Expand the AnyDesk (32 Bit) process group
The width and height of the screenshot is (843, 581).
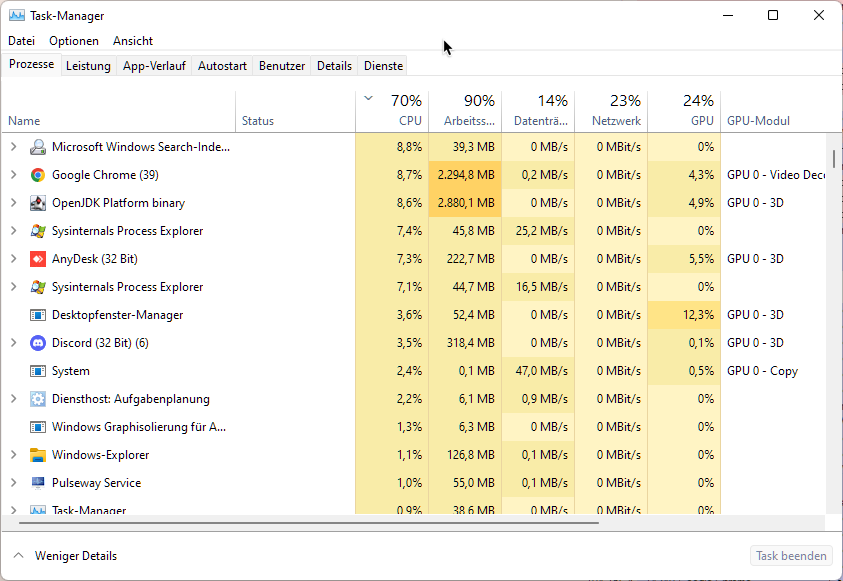tap(13, 259)
